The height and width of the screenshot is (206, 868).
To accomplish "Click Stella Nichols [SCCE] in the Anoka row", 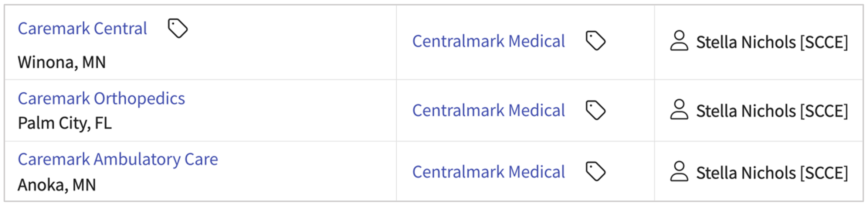I will 772,173.
